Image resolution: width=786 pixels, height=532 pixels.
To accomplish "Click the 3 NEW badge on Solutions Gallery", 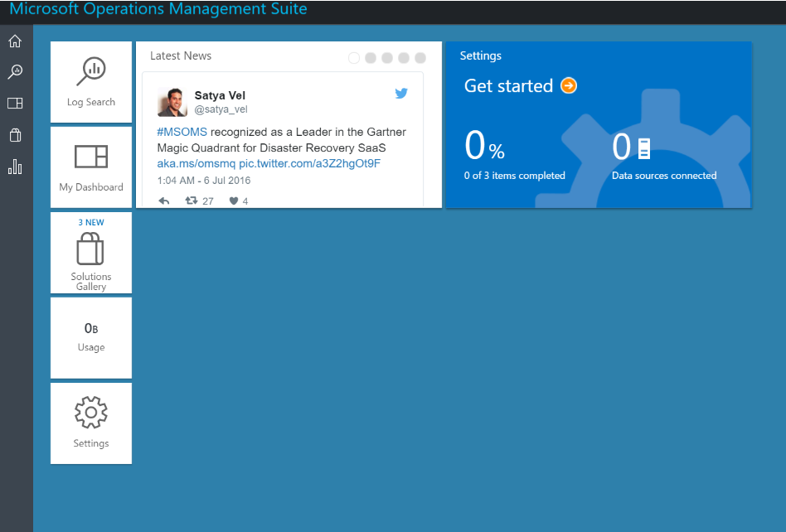I will pos(91,222).
